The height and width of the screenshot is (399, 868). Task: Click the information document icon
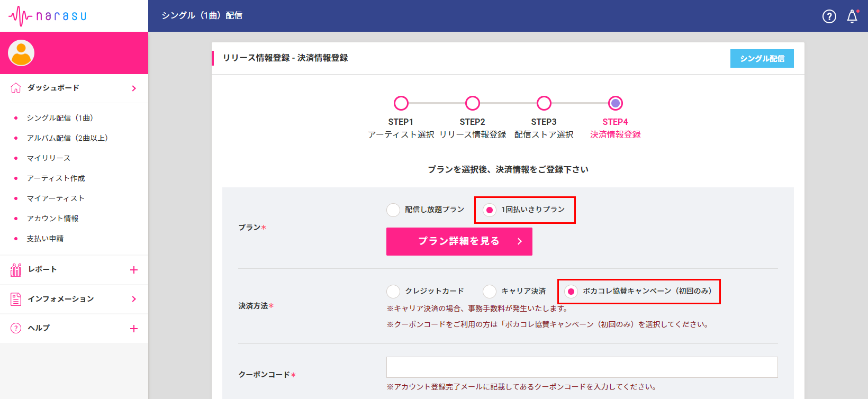[16, 299]
